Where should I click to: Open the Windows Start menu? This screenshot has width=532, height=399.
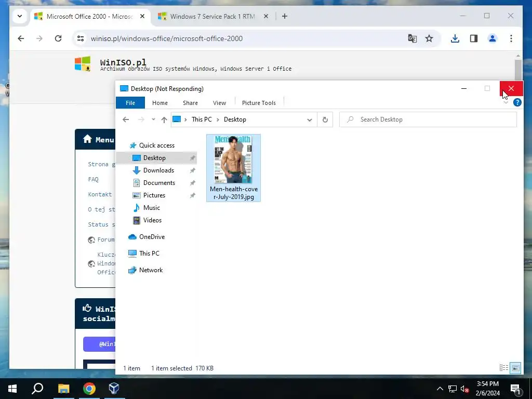point(12,389)
